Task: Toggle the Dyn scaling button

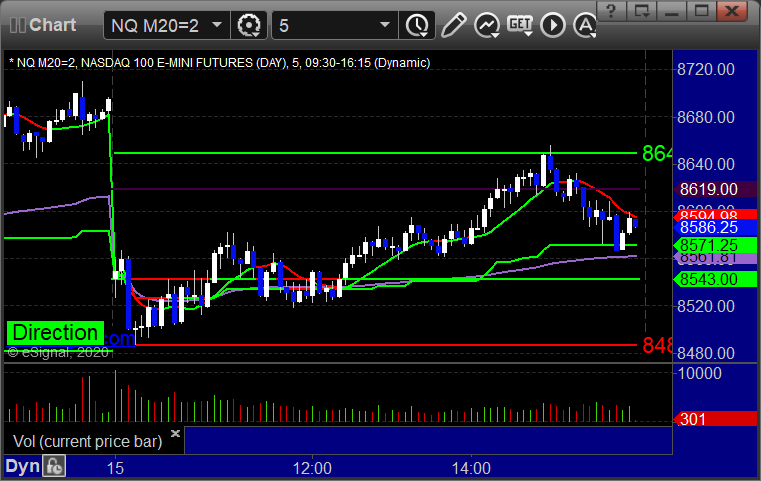Action: point(22,466)
